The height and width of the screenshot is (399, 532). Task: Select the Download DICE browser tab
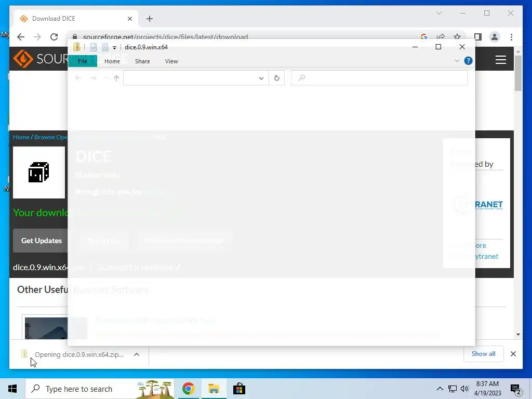pos(76,19)
